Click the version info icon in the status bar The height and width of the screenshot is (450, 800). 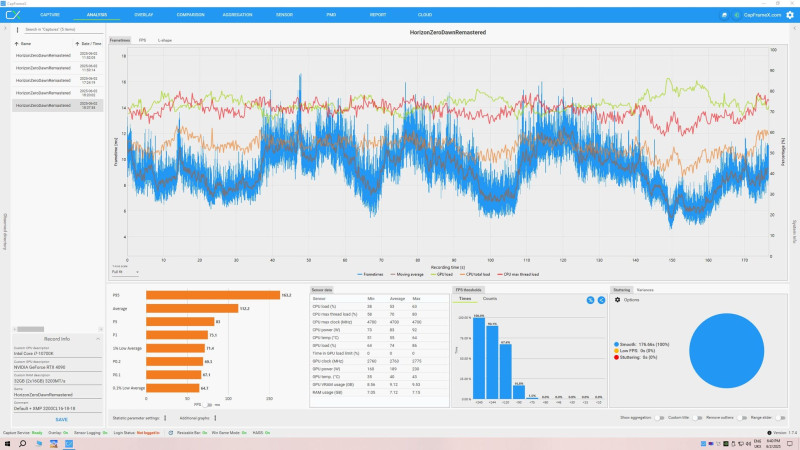coord(769,433)
